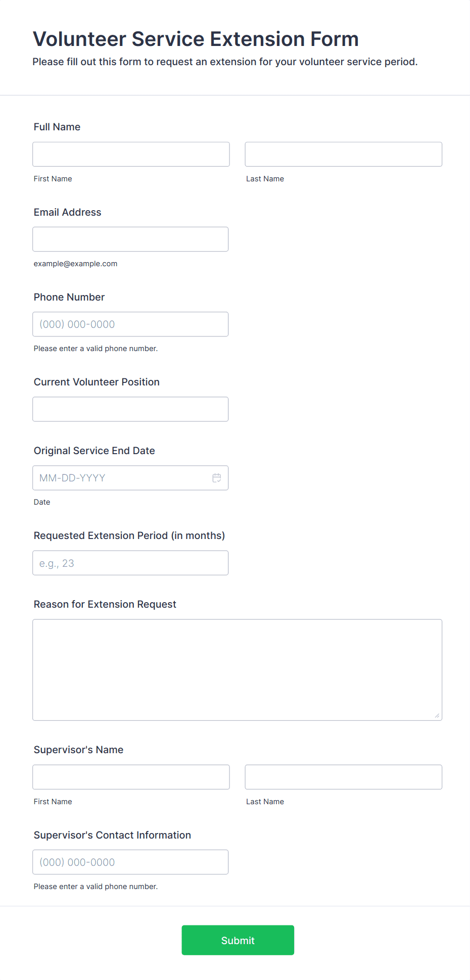This screenshot has width=470, height=980.
Task: Focus the Full Name last name field
Action: 343,154
